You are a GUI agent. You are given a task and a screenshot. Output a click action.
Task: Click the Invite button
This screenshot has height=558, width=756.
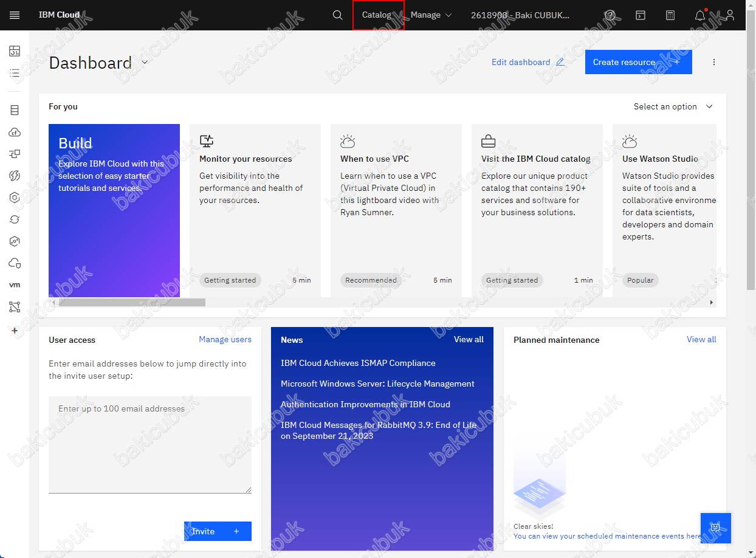point(218,531)
